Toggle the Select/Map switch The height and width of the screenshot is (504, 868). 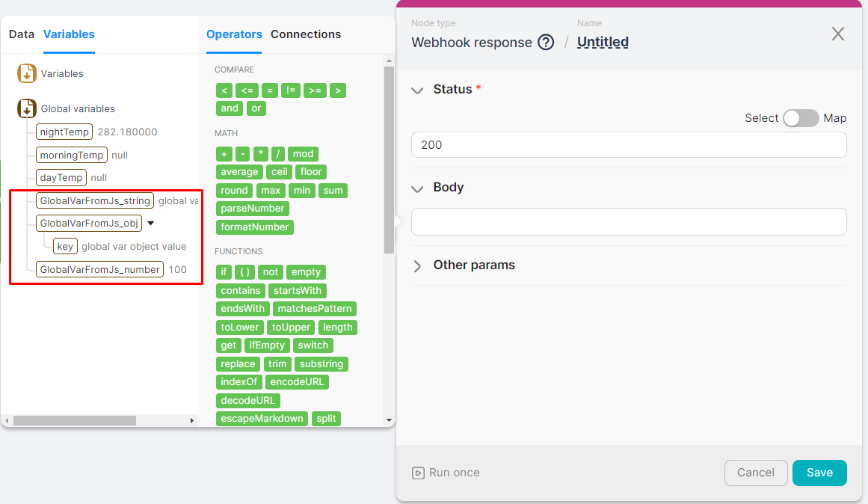(800, 118)
